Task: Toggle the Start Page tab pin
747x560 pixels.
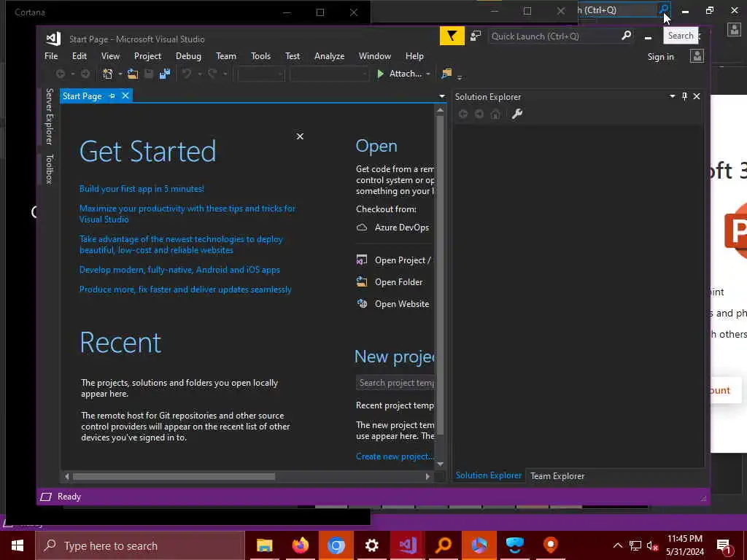Action: 112,96
